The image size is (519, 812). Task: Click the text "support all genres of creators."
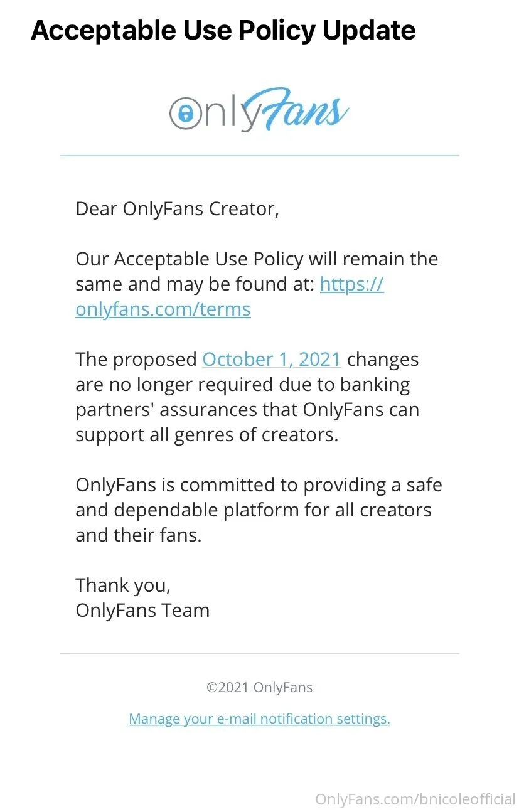[206, 434]
